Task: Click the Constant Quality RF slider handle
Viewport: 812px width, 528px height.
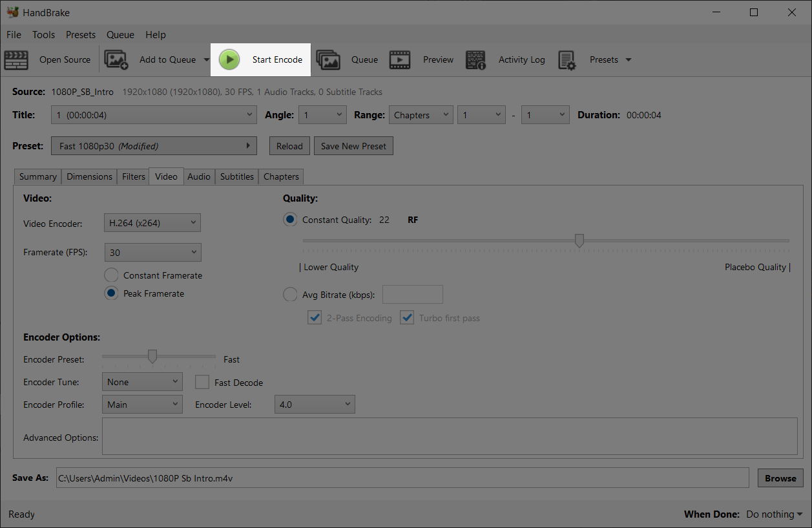Action: click(579, 241)
